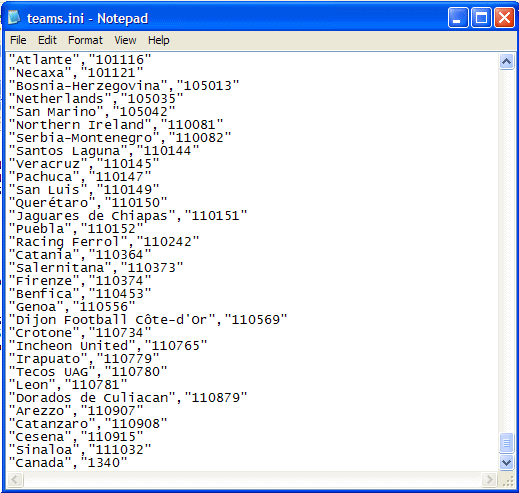
Task: Click the vertical scrollbar up arrow
Action: point(506,61)
